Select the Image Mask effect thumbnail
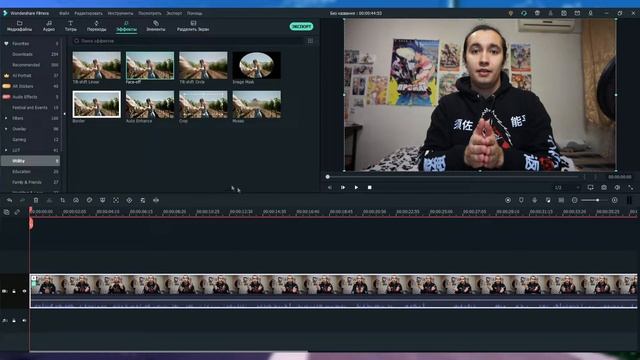This screenshot has height=360, width=640. coord(256,65)
